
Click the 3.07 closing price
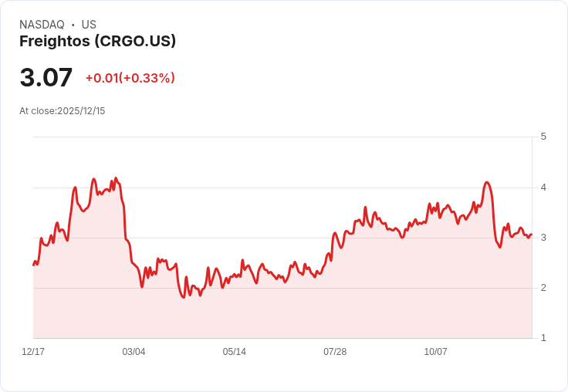point(46,77)
